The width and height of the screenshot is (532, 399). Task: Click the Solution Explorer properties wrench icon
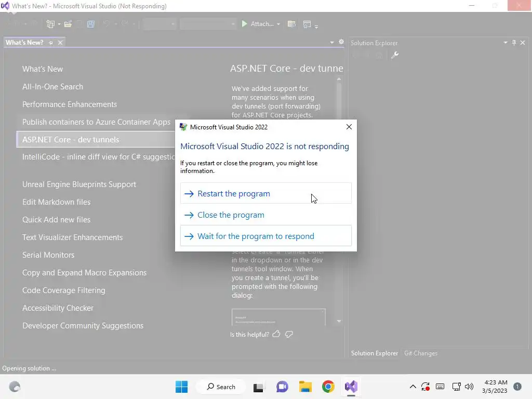click(395, 55)
